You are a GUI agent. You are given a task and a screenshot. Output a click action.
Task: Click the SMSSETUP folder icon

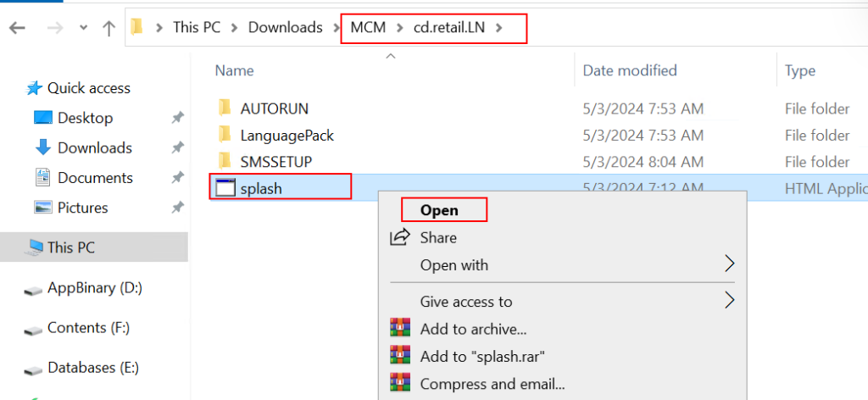pos(225,161)
